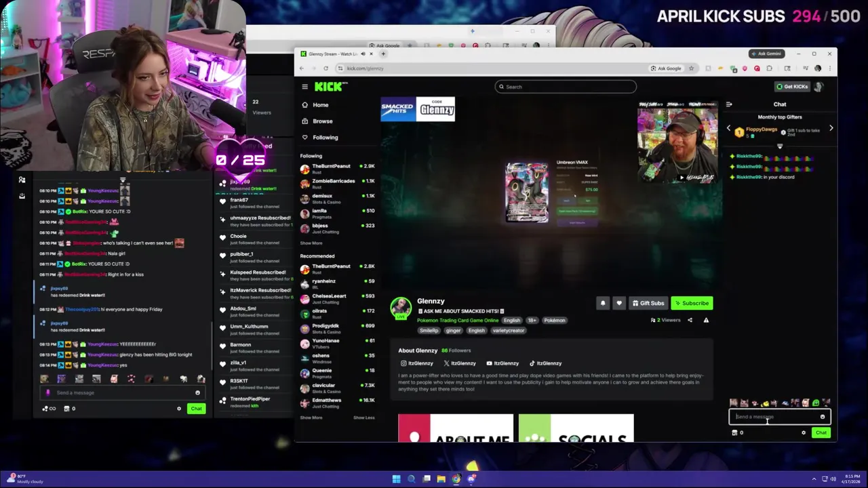The height and width of the screenshot is (488, 868).
Task: Open ChelseaLeeart recommended channel
Action: click(337, 298)
